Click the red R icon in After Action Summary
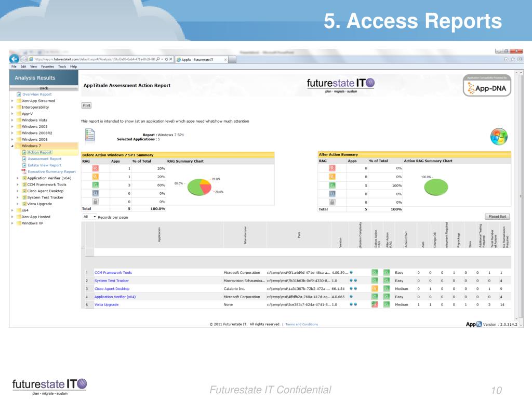 pos(332,168)
